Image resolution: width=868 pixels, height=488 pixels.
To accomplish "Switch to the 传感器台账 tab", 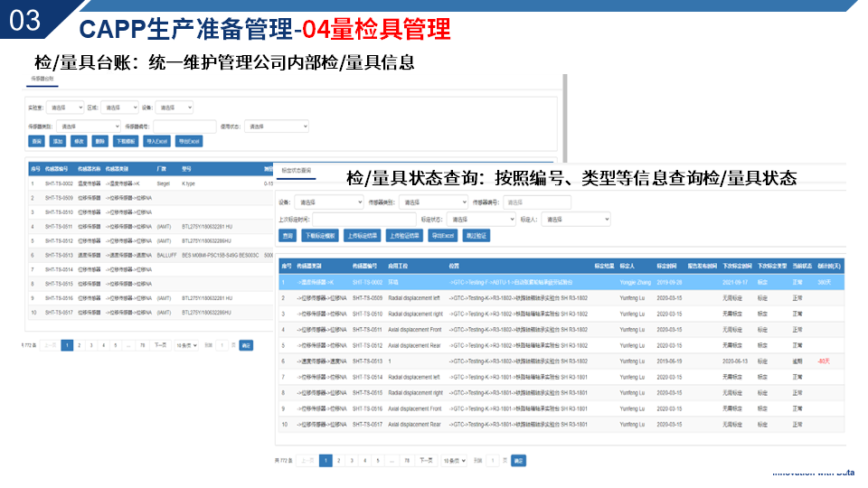I will [42, 80].
